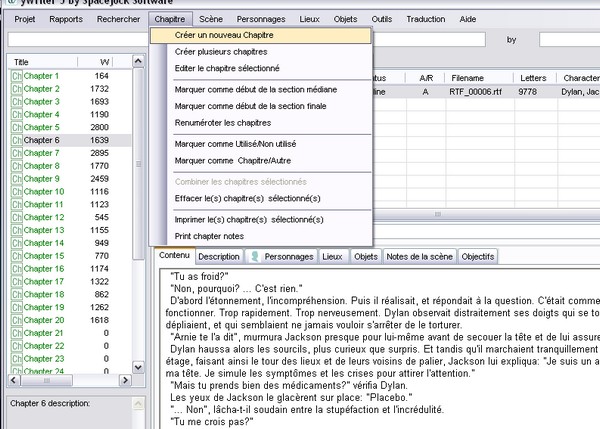Click the word count 2895 for Chapter 7

(99, 153)
